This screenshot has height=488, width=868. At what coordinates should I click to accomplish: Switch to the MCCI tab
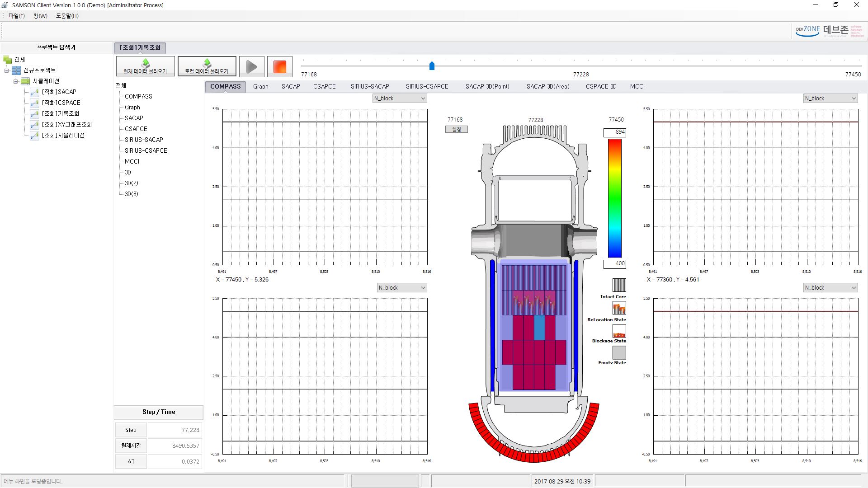tap(637, 86)
